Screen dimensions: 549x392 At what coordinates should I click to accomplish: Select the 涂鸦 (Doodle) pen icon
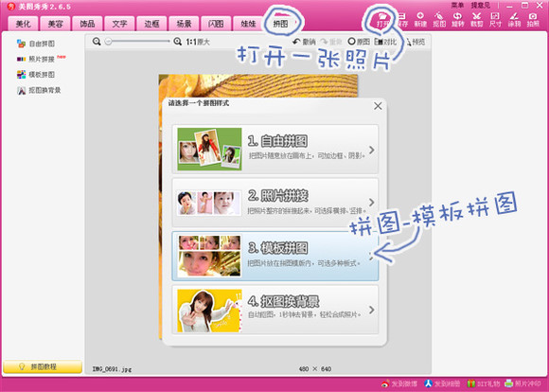pyautogui.click(x=514, y=20)
